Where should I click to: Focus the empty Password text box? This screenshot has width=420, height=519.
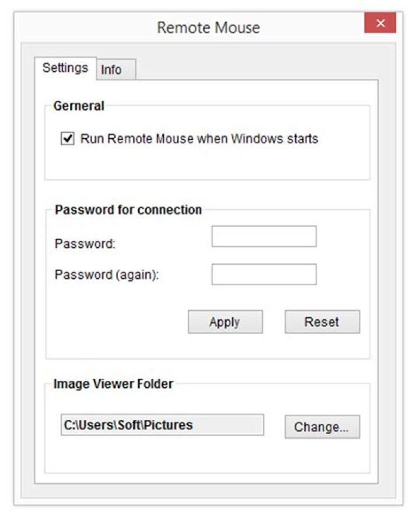[x=264, y=236]
